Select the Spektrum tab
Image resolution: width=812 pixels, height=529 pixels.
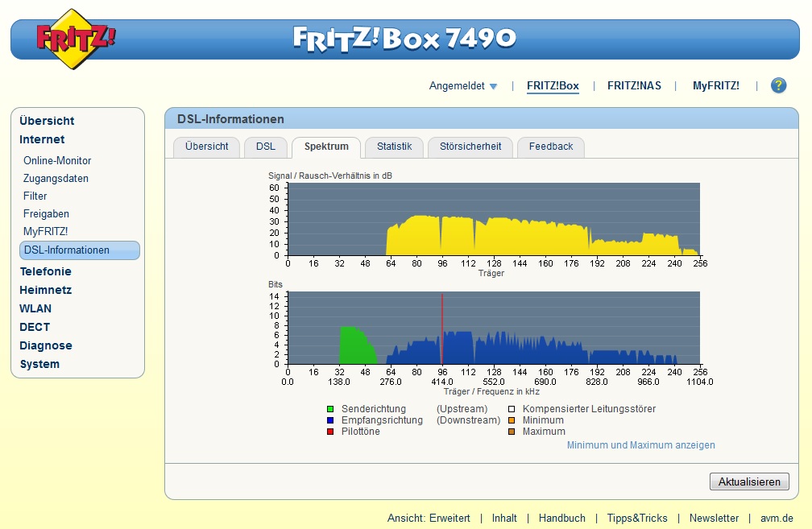coord(326,147)
